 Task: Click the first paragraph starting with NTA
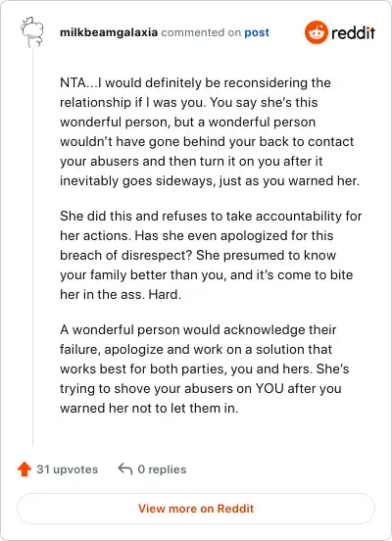[210, 131]
